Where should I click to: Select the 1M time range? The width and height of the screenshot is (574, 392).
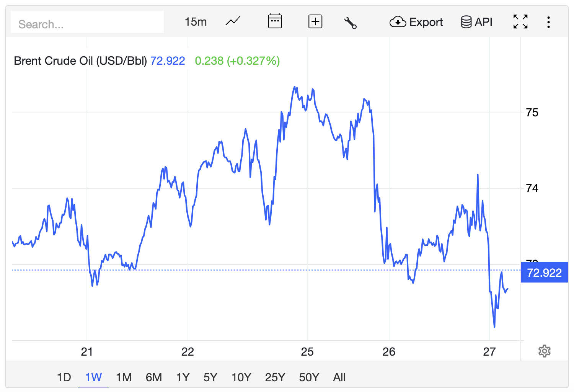click(x=124, y=377)
